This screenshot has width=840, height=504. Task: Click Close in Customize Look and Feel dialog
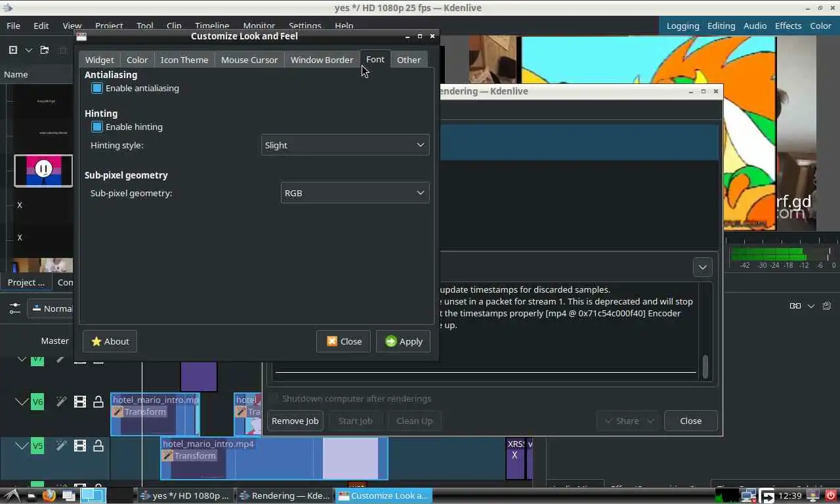click(x=343, y=341)
